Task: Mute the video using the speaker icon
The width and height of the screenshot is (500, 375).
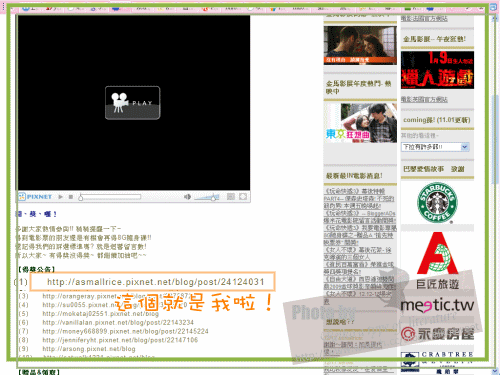Action: (187, 197)
